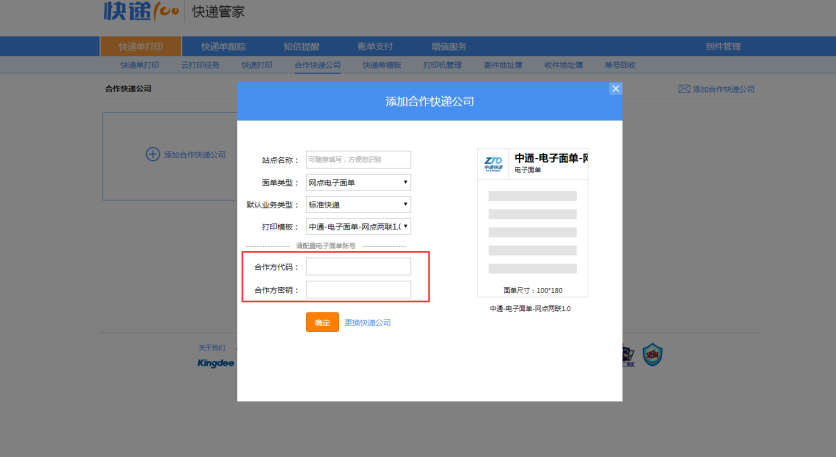Open the 面单类型 dropdown
The image size is (836, 457).
pyautogui.click(x=358, y=182)
